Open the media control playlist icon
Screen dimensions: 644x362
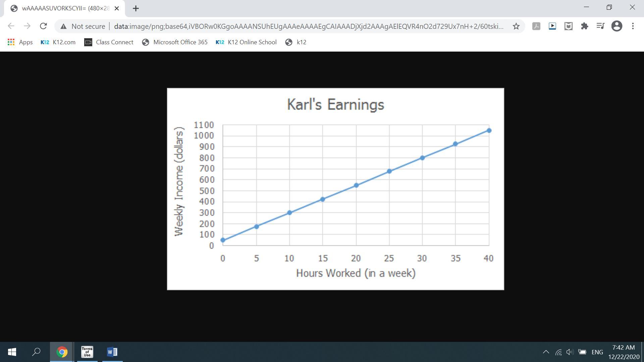pos(600,26)
